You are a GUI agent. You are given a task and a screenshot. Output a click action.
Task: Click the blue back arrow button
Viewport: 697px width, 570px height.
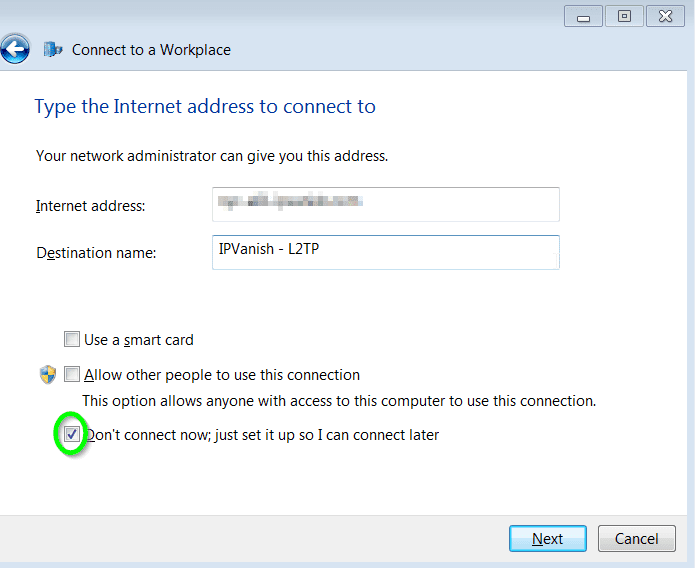point(15,49)
